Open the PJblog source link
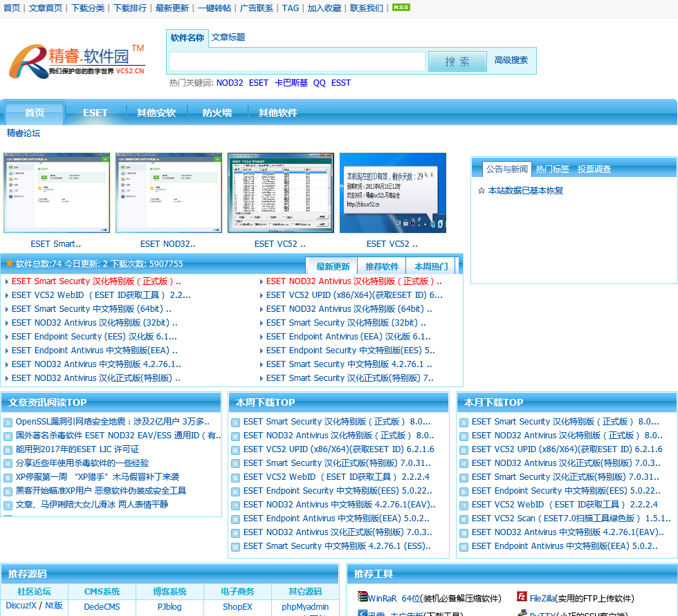Image resolution: width=678 pixels, height=616 pixels. [x=169, y=606]
